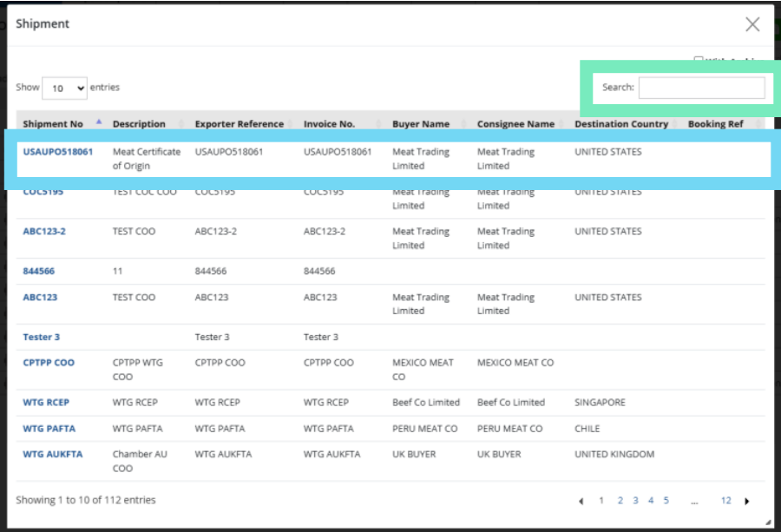Click exporter reference cell 'ABC123-2'
The image size is (781, 532).
[216, 231]
